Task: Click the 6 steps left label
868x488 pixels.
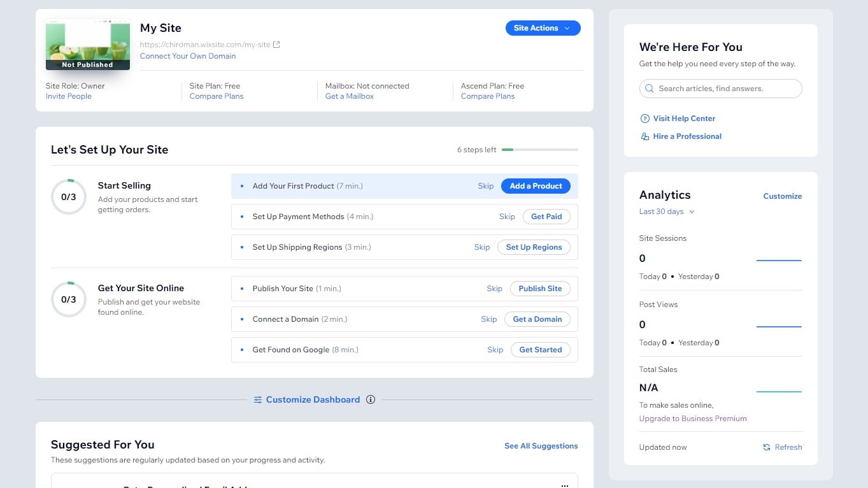Action: [477, 150]
